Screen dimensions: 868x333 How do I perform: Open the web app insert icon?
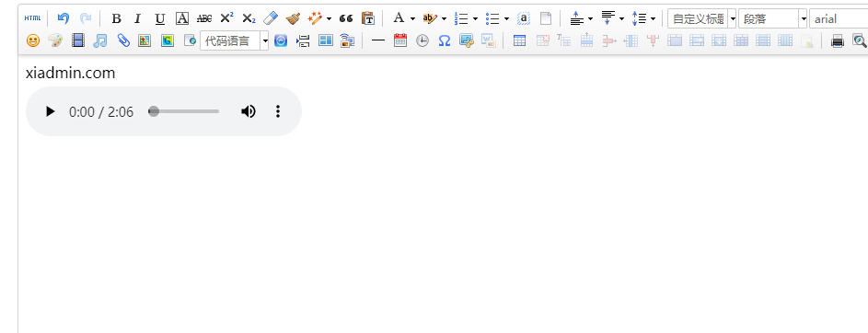pyautogui.click(x=281, y=40)
